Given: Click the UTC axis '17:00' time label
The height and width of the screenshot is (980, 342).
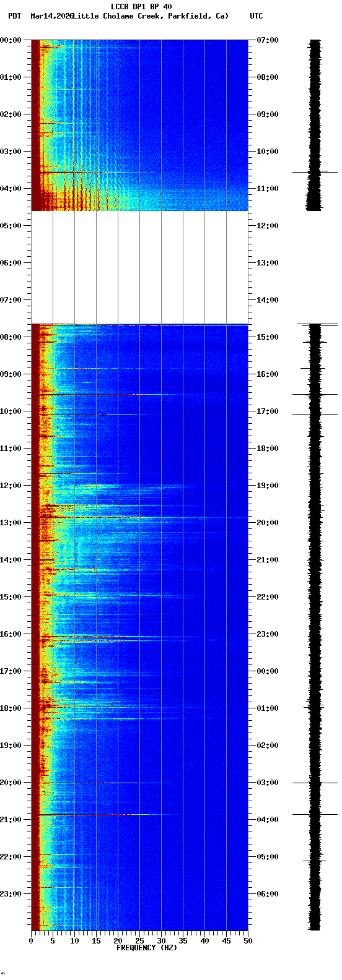Looking at the screenshot, I should [x=268, y=411].
